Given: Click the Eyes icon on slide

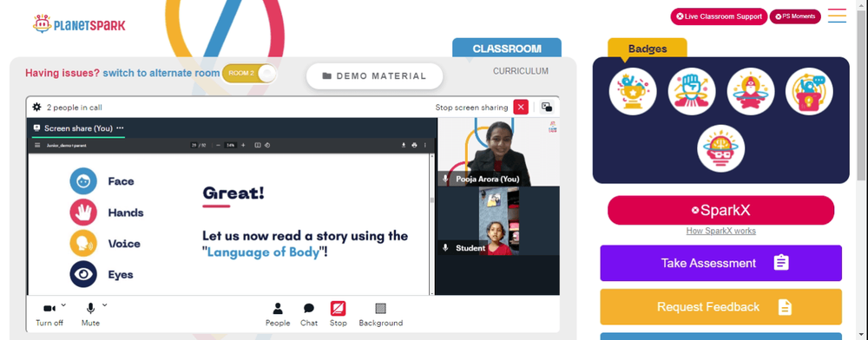Looking at the screenshot, I should tap(83, 274).
